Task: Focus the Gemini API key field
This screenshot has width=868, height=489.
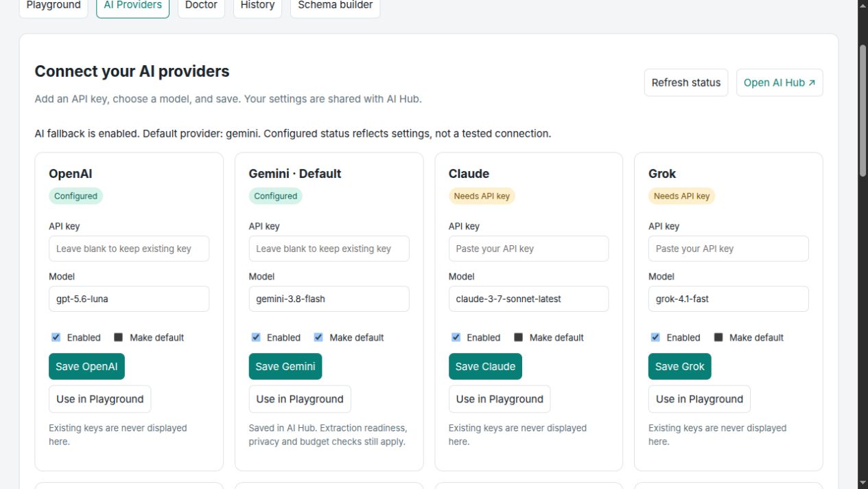Action: click(x=329, y=249)
